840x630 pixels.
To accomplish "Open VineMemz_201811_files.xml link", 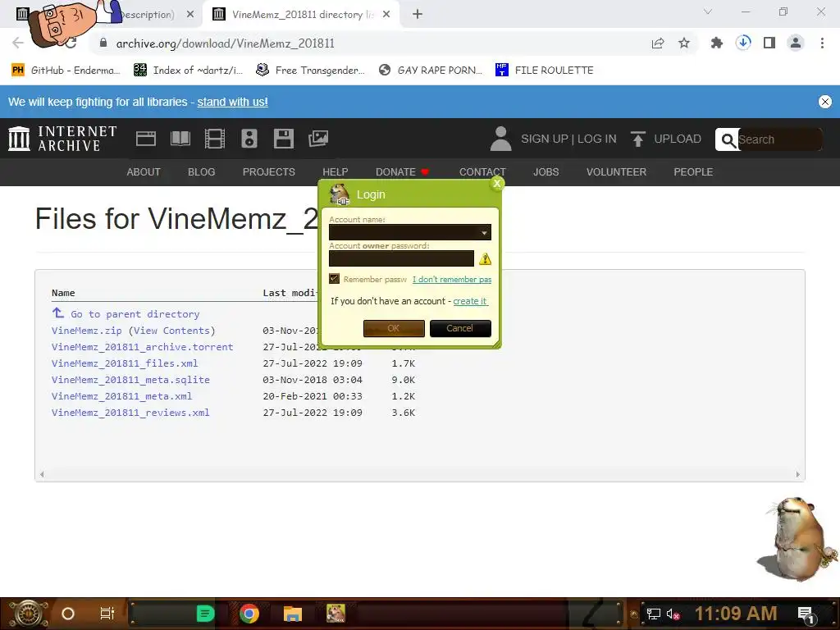I will pos(125,363).
